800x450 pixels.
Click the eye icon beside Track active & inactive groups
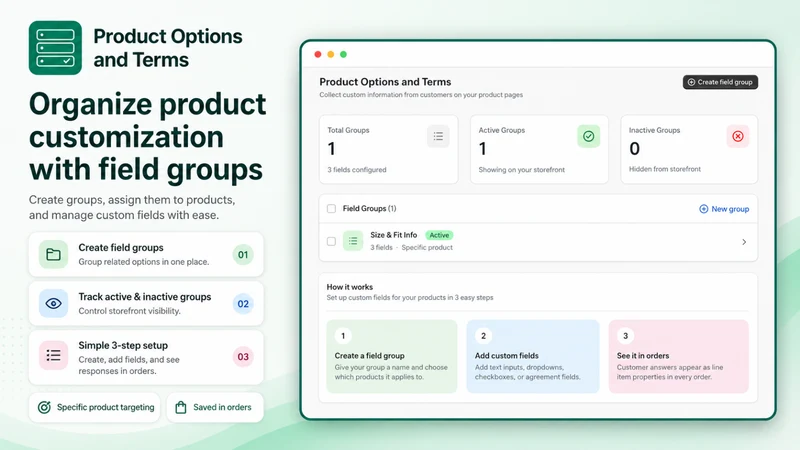[53, 304]
